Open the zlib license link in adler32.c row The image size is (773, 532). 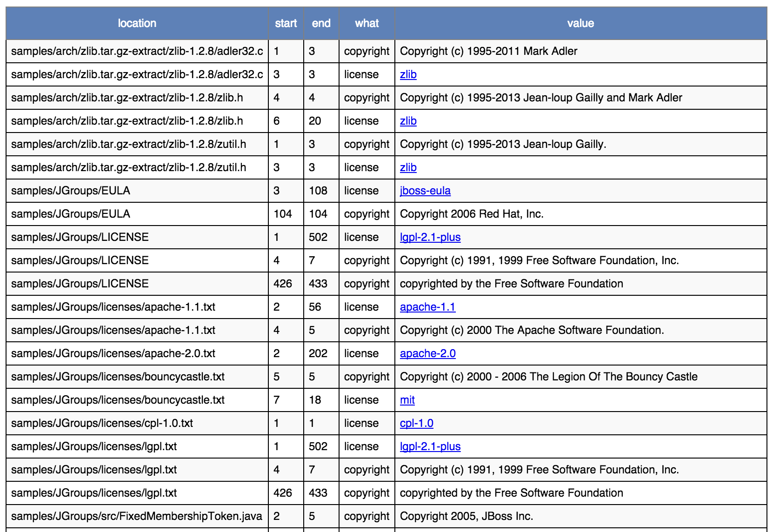pos(408,74)
